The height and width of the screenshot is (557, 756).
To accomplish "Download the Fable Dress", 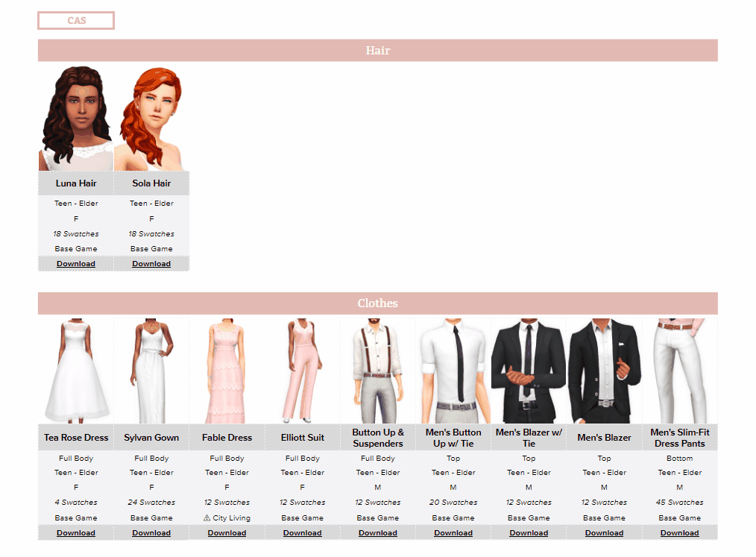I will [x=227, y=533].
